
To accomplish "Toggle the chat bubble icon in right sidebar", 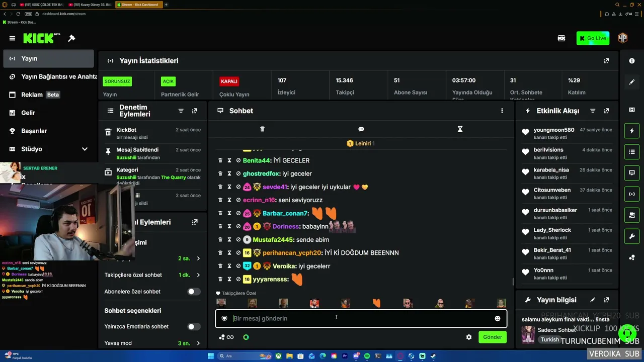I will click(x=632, y=173).
